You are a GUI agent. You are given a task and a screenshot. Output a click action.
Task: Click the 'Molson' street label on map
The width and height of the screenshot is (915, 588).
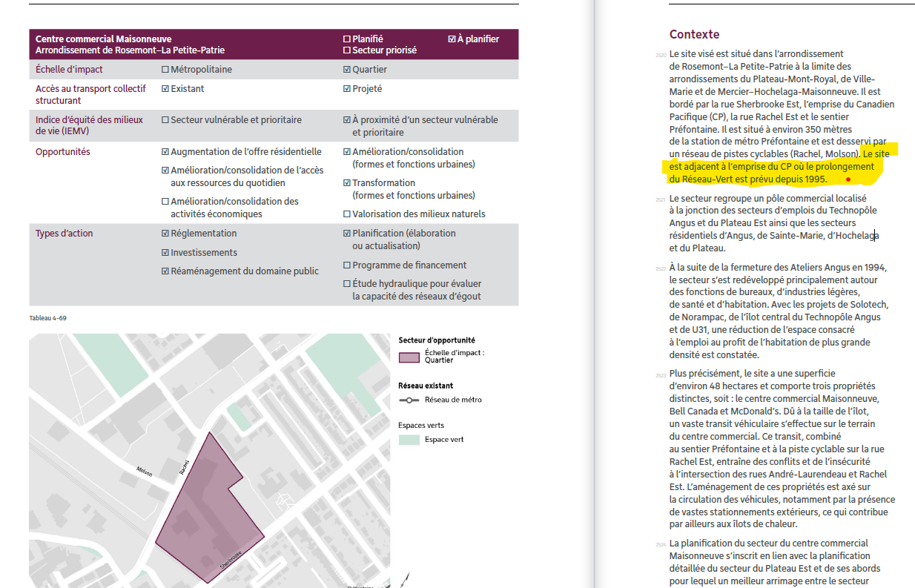145,472
